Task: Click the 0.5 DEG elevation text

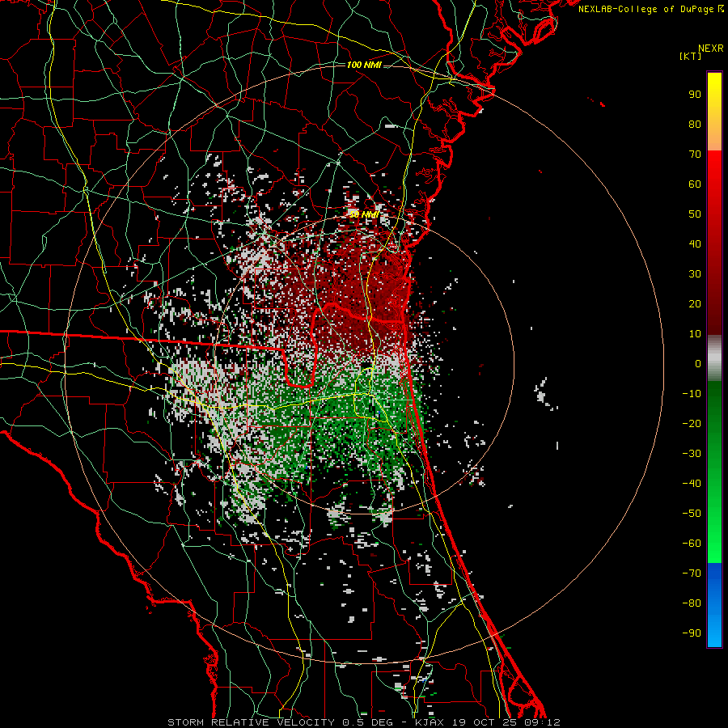Action: point(367,722)
